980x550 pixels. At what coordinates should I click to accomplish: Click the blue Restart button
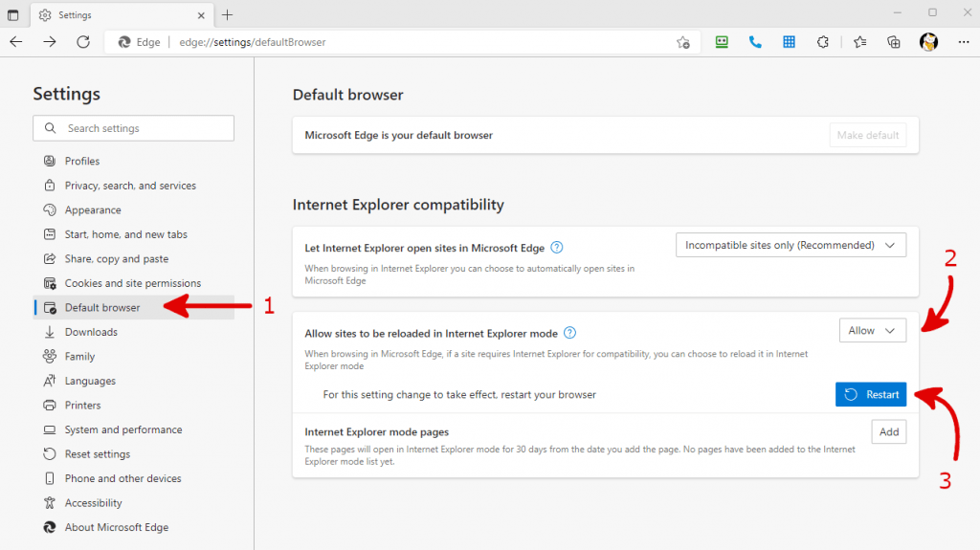click(871, 394)
